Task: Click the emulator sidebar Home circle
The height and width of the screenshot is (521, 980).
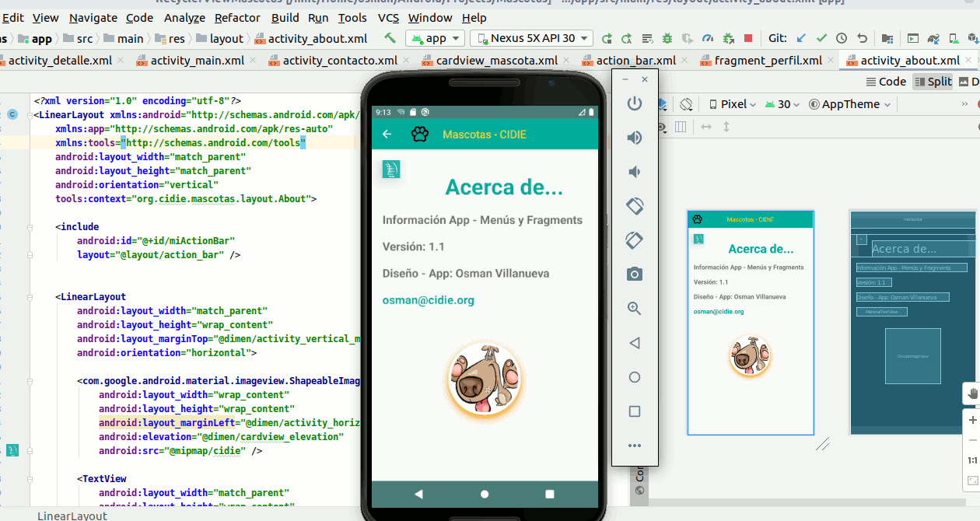Action: (635, 377)
